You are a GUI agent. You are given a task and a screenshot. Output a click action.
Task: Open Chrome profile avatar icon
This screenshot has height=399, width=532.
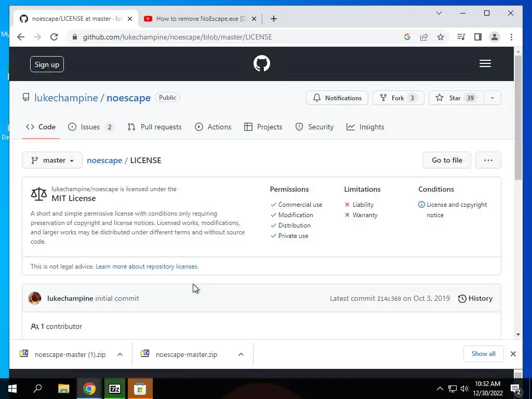point(495,37)
